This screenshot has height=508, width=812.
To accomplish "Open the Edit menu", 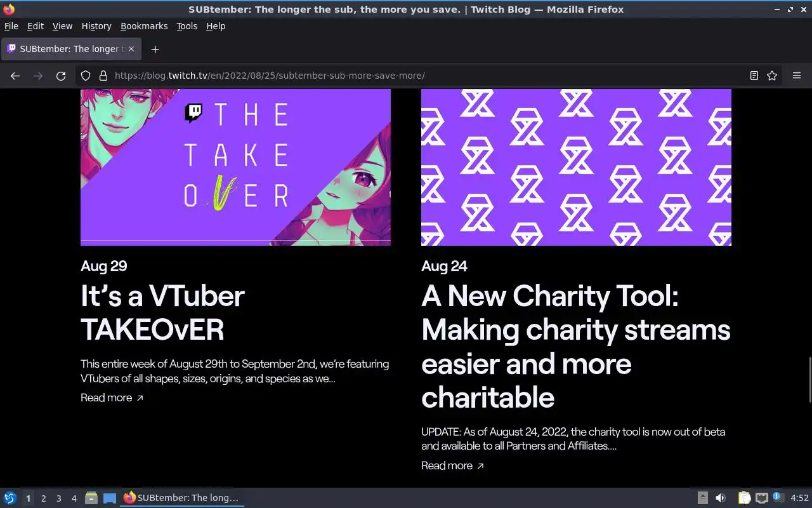I will [x=36, y=26].
